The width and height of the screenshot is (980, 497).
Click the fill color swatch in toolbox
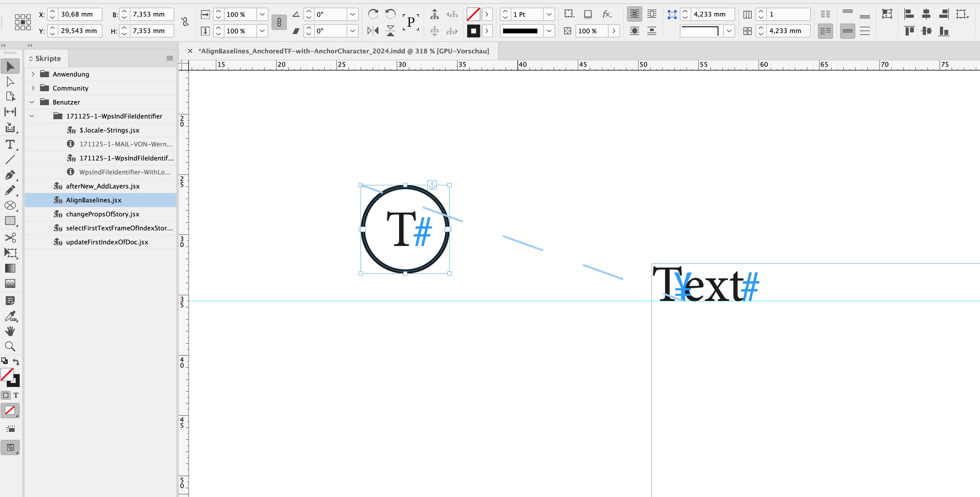7,375
